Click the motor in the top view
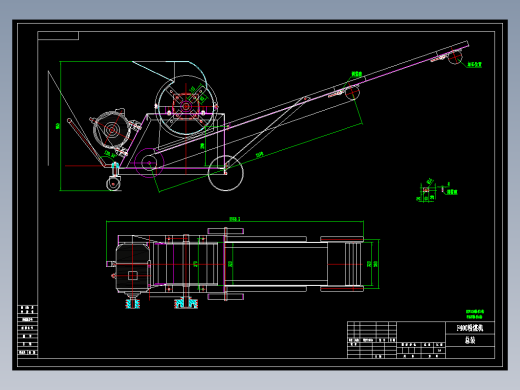520x390 pixels. [x=133, y=268]
